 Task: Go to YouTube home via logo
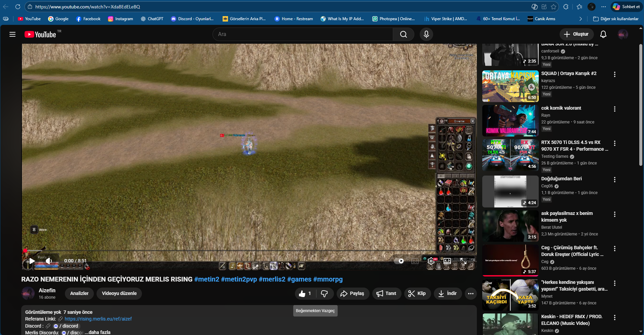click(40, 34)
